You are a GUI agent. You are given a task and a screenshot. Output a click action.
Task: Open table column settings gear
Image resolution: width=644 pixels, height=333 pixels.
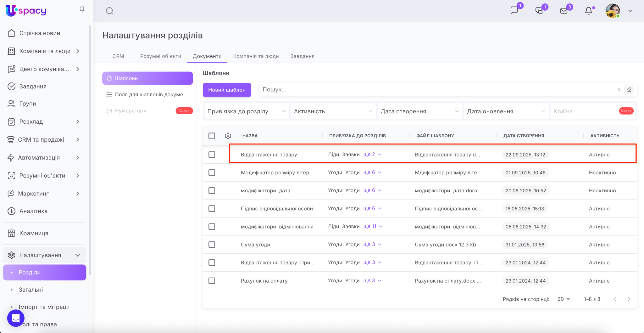click(x=228, y=136)
